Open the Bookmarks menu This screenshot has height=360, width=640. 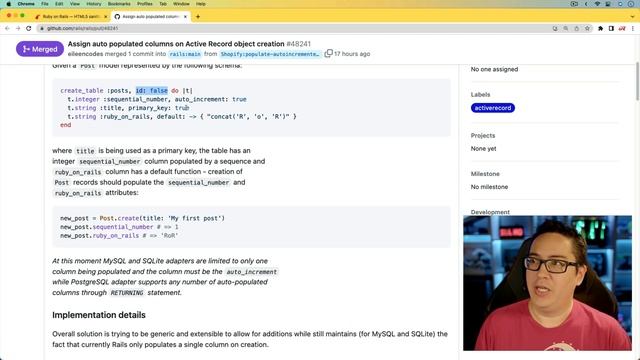(119, 4)
